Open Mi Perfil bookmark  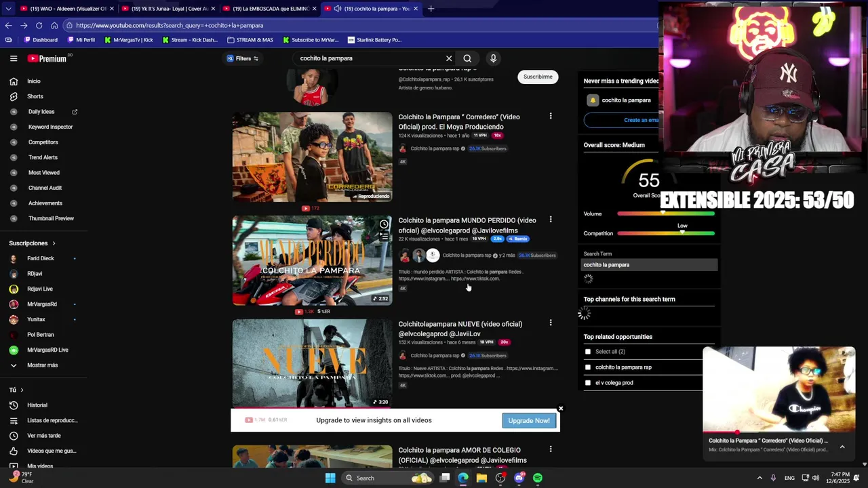pos(81,40)
